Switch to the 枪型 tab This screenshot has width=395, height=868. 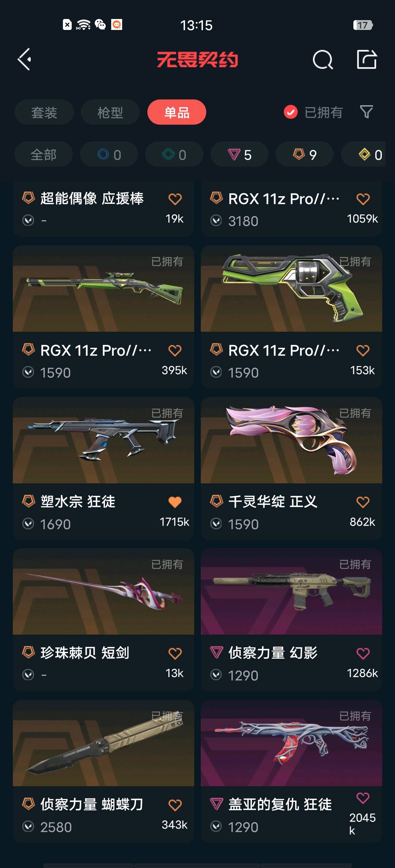[x=110, y=112]
